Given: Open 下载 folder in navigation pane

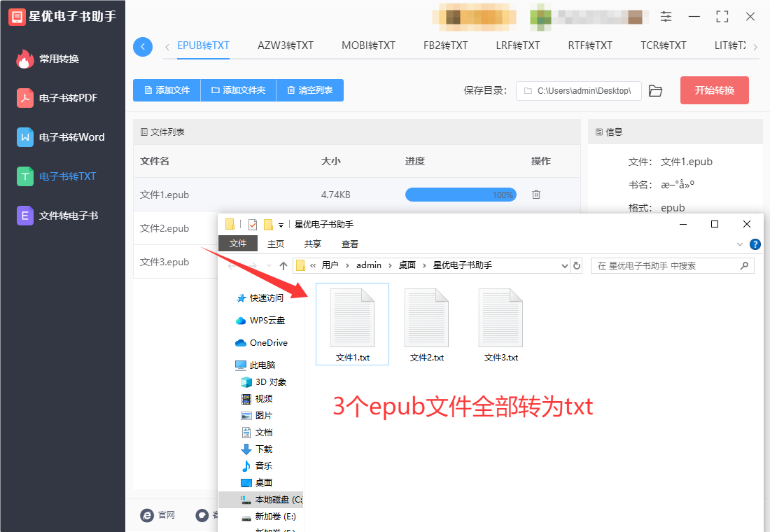Looking at the screenshot, I should (257, 449).
